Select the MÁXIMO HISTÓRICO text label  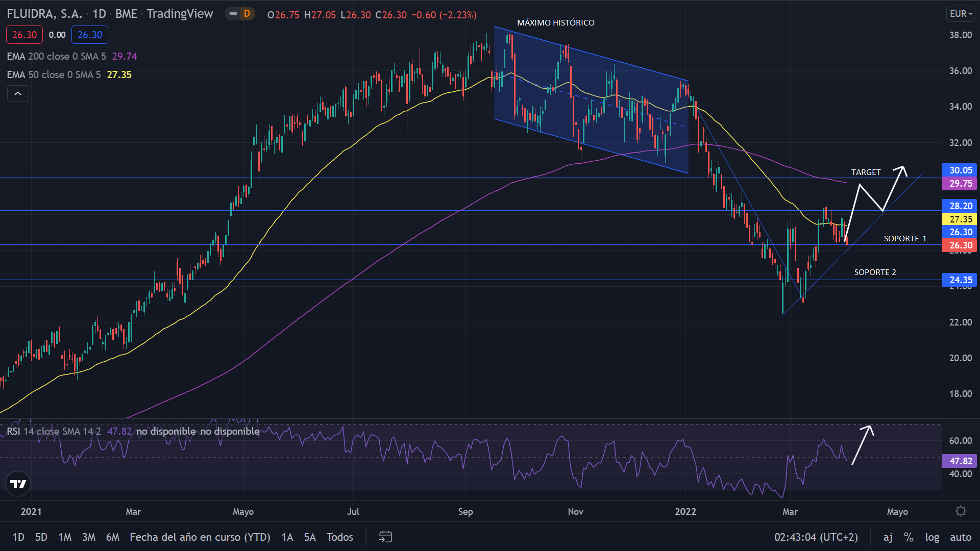click(x=555, y=22)
